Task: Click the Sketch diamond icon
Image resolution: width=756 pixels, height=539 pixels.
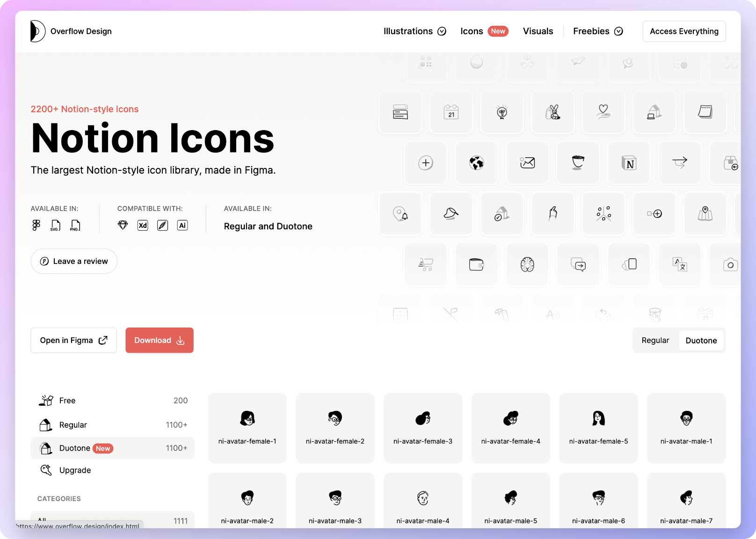Action: [x=123, y=226]
